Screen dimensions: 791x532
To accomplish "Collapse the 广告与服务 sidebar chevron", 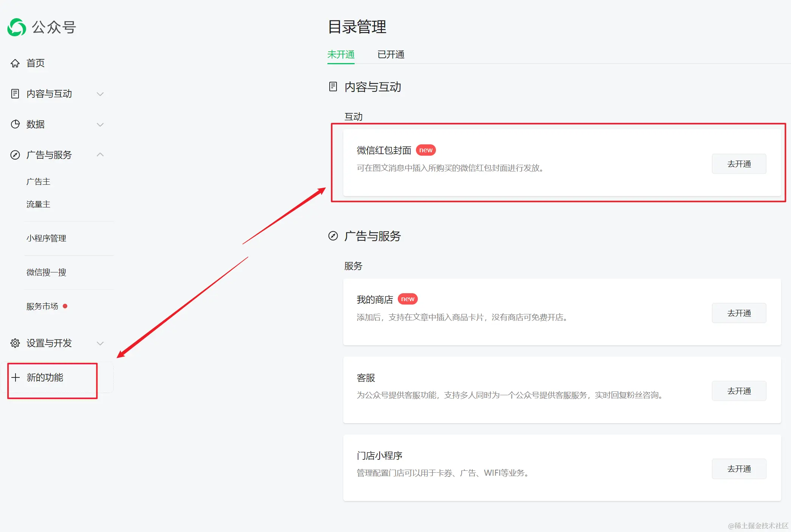I will [x=100, y=155].
